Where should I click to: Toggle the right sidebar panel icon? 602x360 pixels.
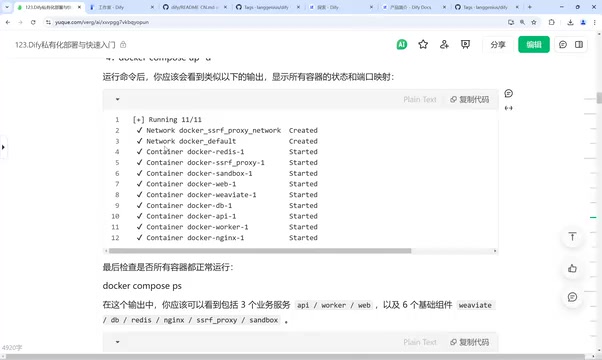coord(579,45)
